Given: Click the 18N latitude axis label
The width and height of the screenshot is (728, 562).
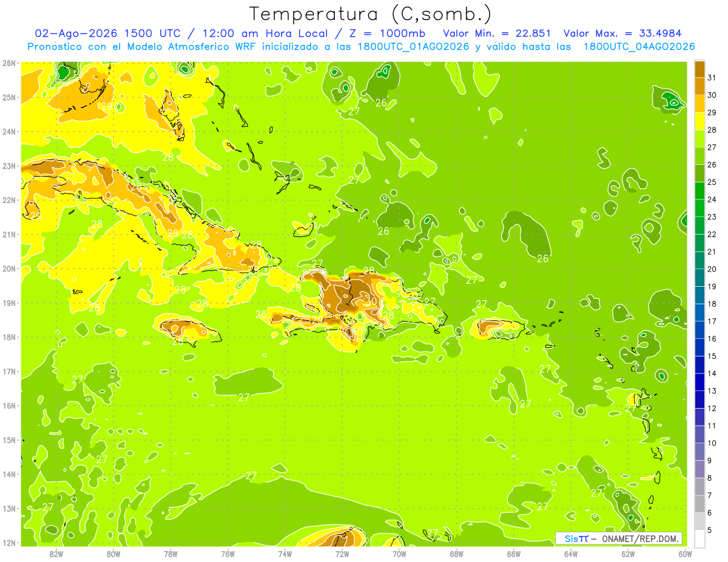Looking at the screenshot, I should point(8,337).
